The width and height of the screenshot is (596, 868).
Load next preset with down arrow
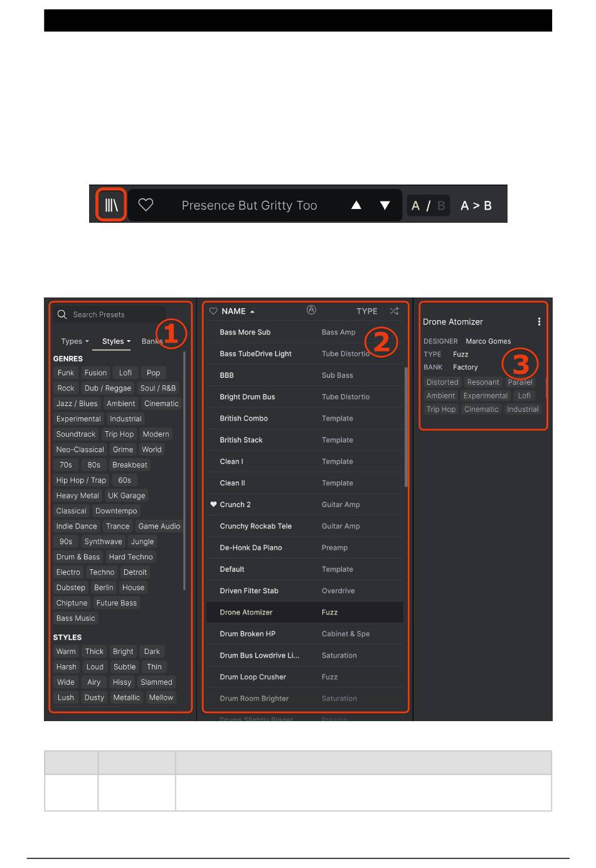pos(385,205)
